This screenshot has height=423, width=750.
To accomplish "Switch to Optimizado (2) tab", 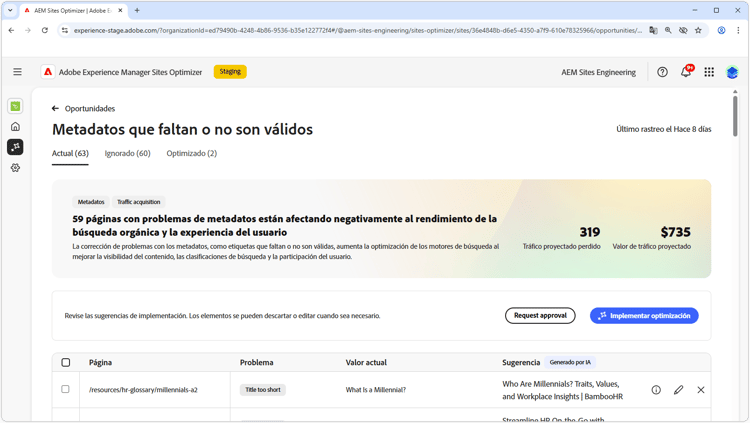I will (x=191, y=153).
